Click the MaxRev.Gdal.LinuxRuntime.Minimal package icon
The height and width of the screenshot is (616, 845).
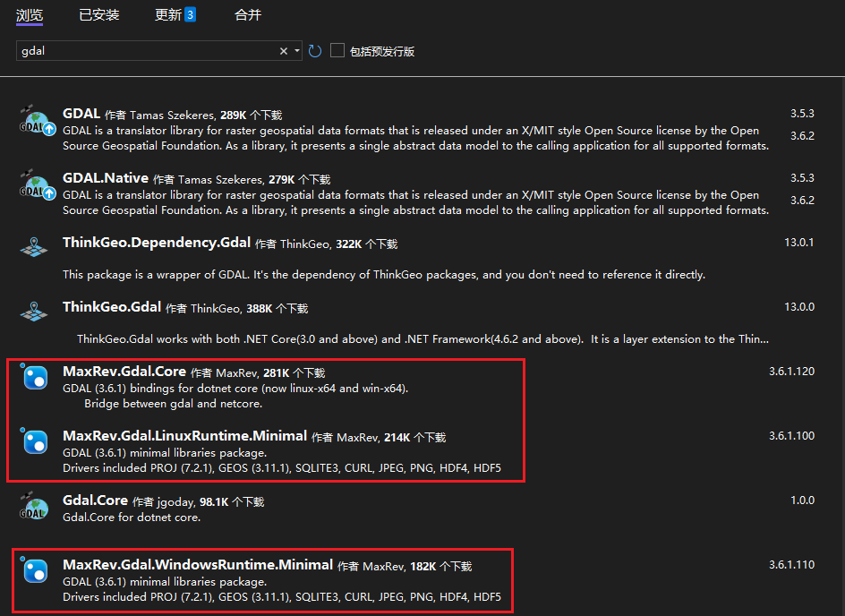pyautogui.click(x=34, y=441)
